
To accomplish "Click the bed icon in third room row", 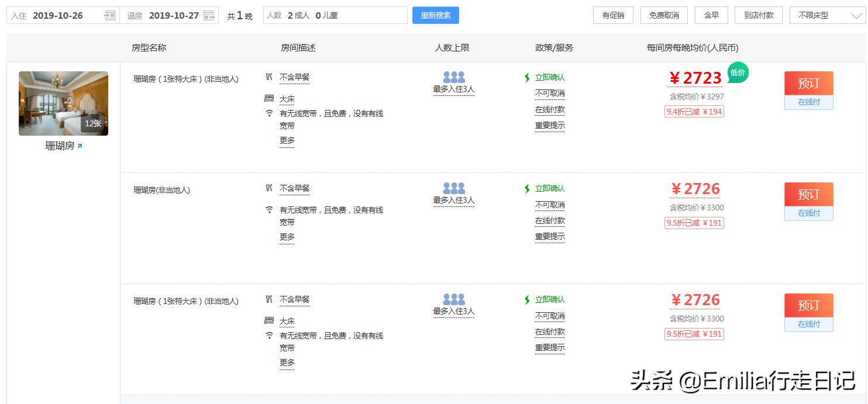I will [269, 321].
